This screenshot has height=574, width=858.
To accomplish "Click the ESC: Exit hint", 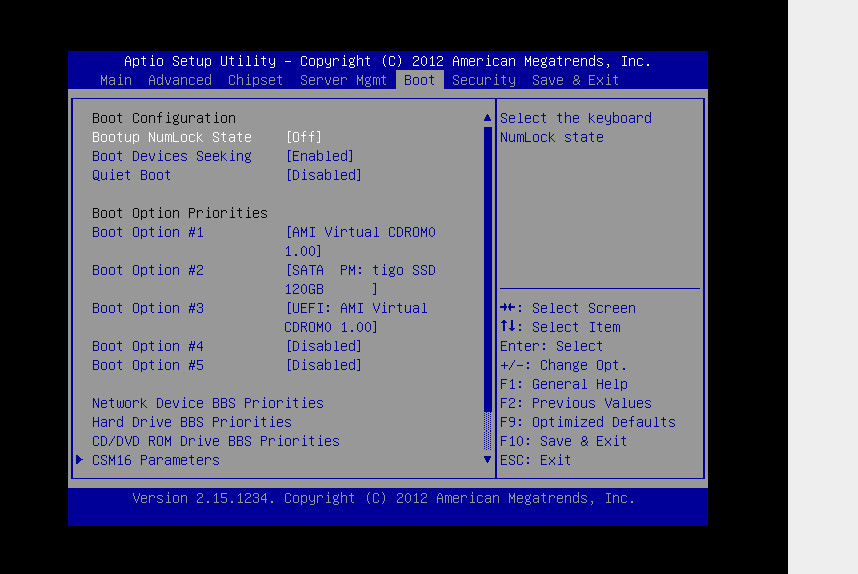I will tap(536, 460).
